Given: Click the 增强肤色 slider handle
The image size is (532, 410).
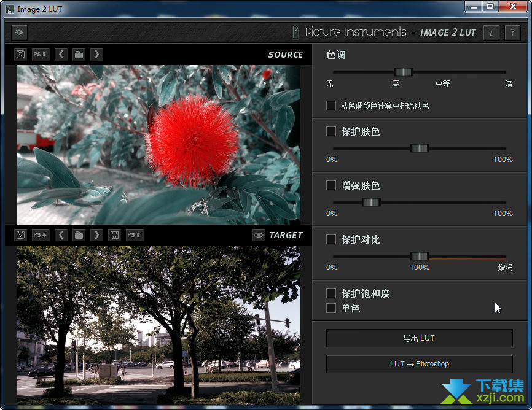Looking at the screenshot, I should click(371, 203).
